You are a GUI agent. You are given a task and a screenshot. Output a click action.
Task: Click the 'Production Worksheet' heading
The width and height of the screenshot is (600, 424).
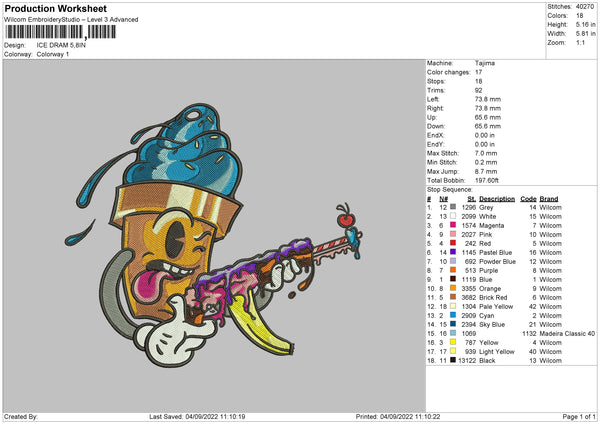(55, 8)
